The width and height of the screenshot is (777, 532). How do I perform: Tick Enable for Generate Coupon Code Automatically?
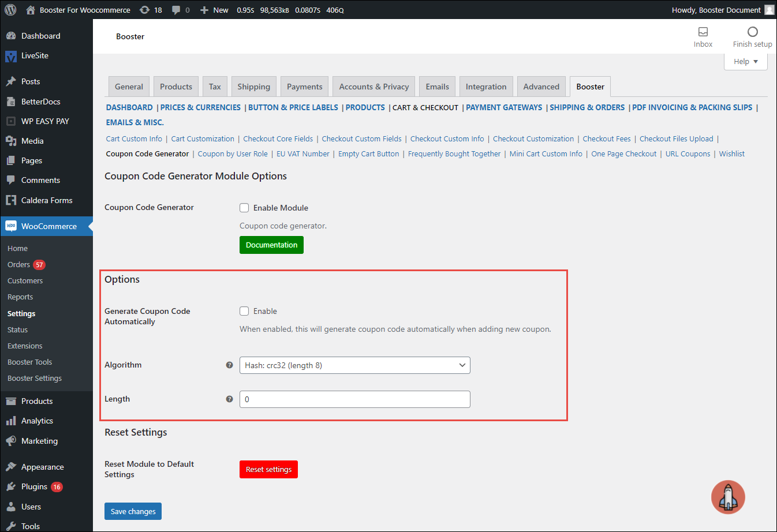244,311
